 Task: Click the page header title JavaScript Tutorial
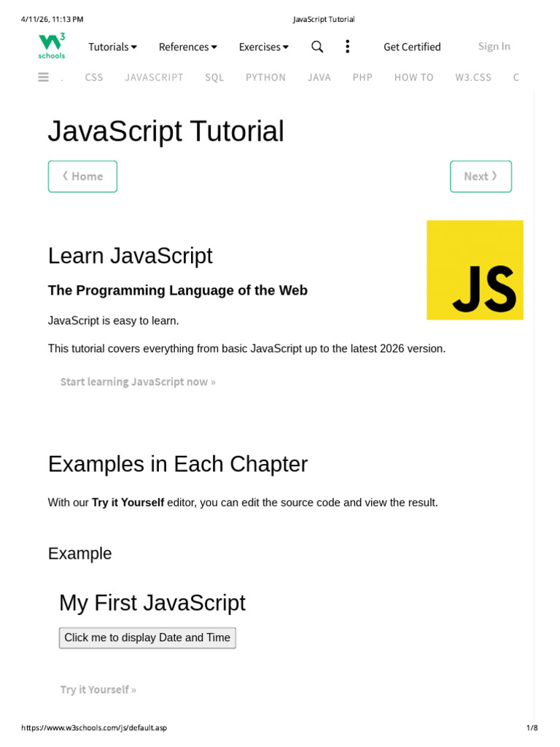(x=324, y=19)
